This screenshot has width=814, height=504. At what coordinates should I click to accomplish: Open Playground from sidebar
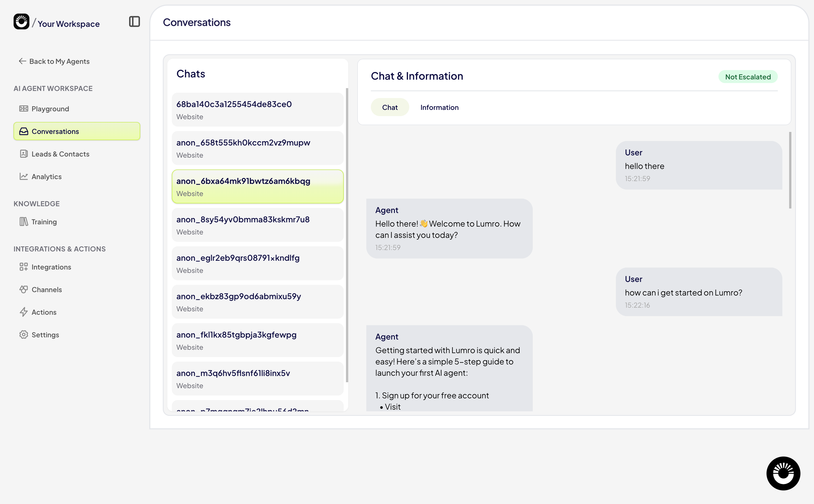(50, 109)
